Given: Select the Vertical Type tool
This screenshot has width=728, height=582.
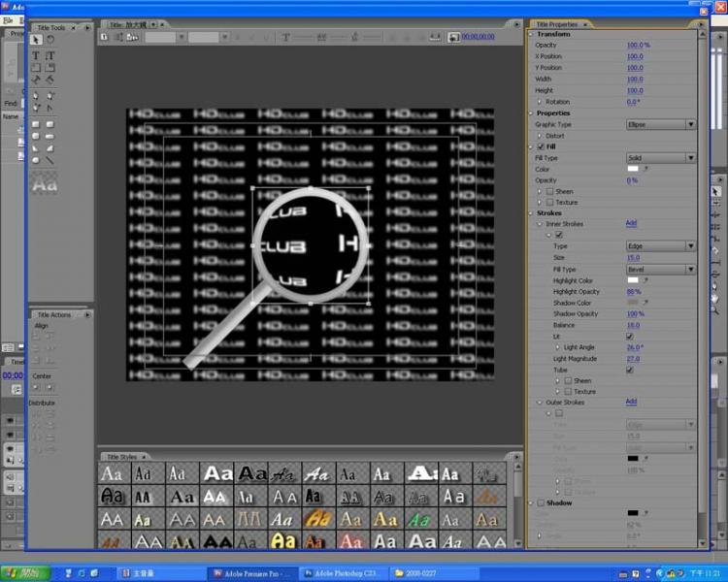Looking at the screenshot, I should tap(50, 56).
